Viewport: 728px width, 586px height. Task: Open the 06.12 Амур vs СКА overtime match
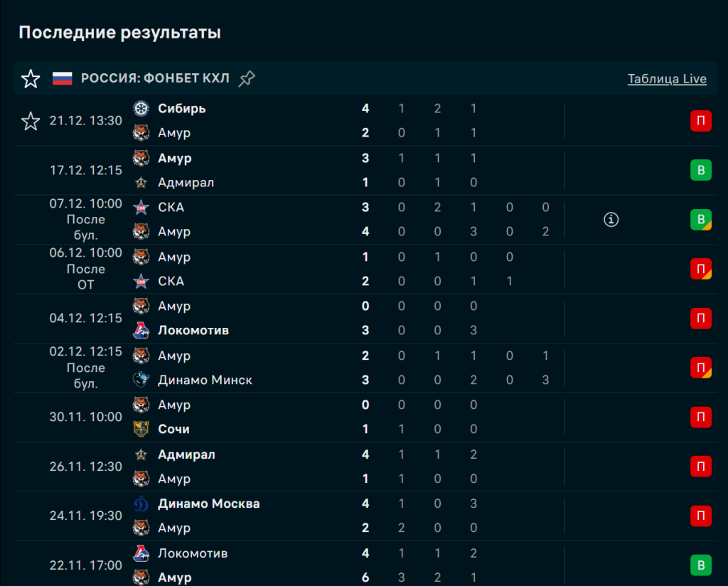284,269
